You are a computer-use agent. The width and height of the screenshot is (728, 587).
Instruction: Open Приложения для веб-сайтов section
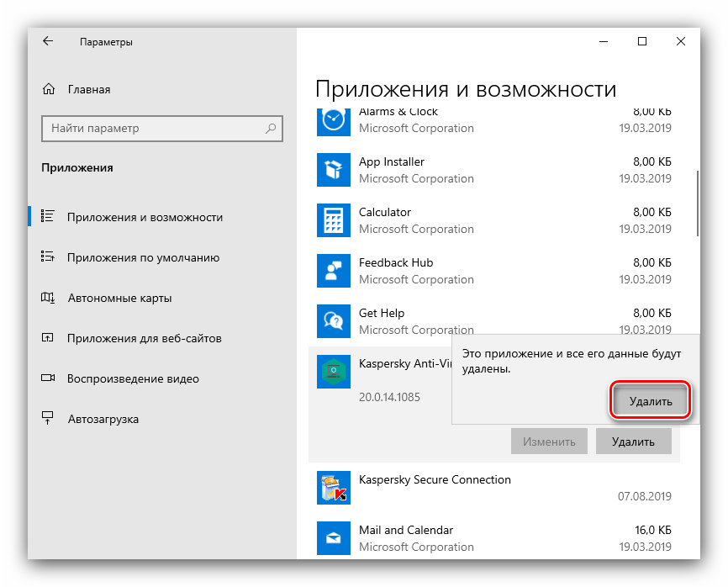pyautogui.click(x=144, y=338)
